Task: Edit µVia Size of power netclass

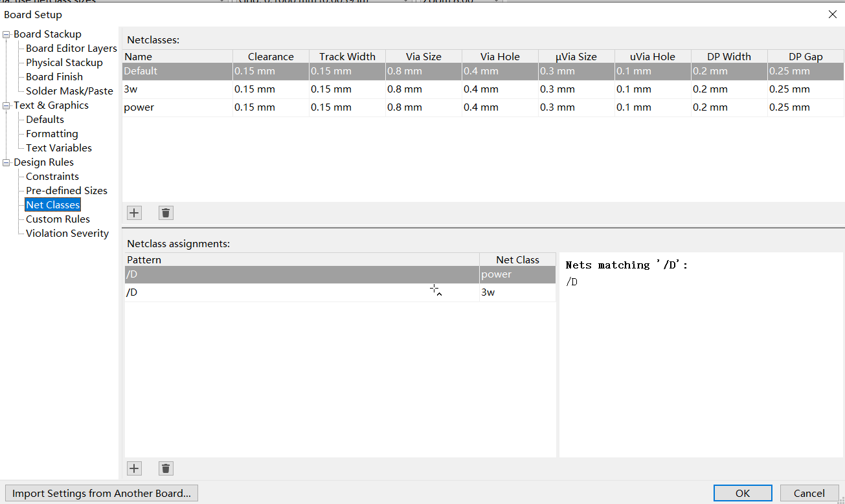Action: pyautogui.click(x=576, y=107)
